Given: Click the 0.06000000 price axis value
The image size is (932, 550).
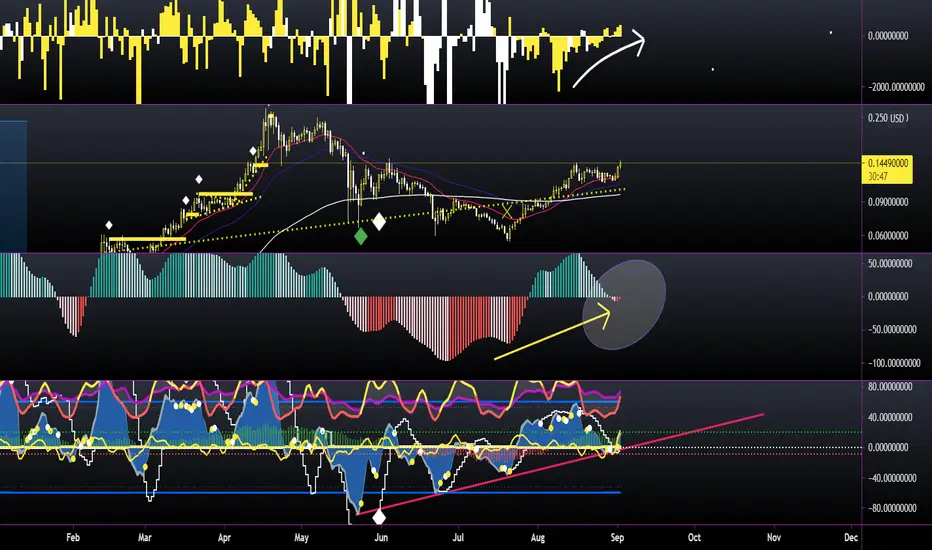Looking at the screenshot, I should [887, 235].
